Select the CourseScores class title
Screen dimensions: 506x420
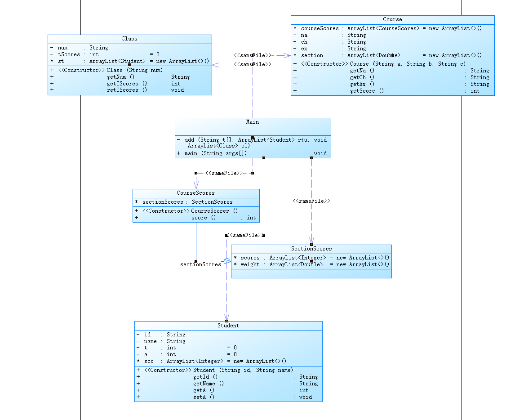[195, 193]
